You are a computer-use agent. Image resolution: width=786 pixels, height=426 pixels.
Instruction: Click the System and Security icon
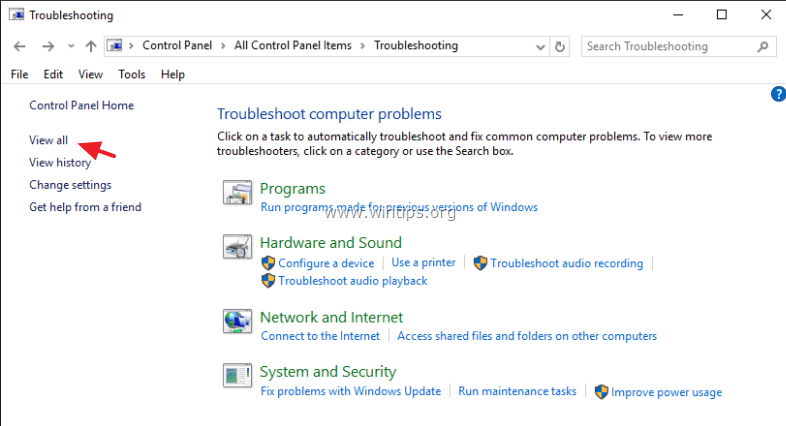tap(238, 375)
